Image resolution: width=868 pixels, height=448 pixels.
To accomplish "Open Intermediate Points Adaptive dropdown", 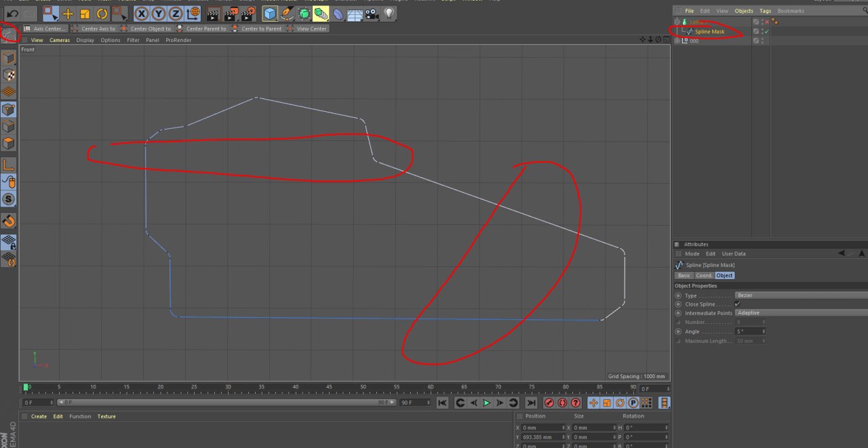I will (x=801, y=312).
